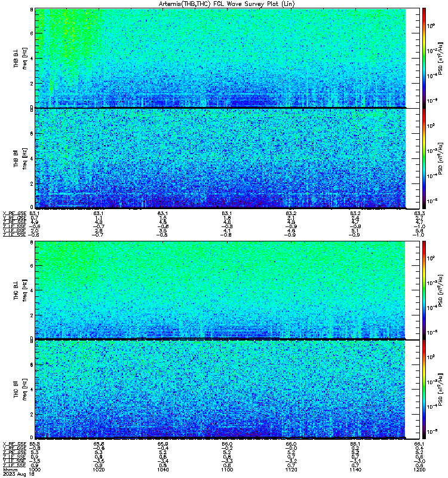The height and width of the screenshot is (478, 448).
Task: Click the 1020 time tick label
Action: tap(99, 470)
